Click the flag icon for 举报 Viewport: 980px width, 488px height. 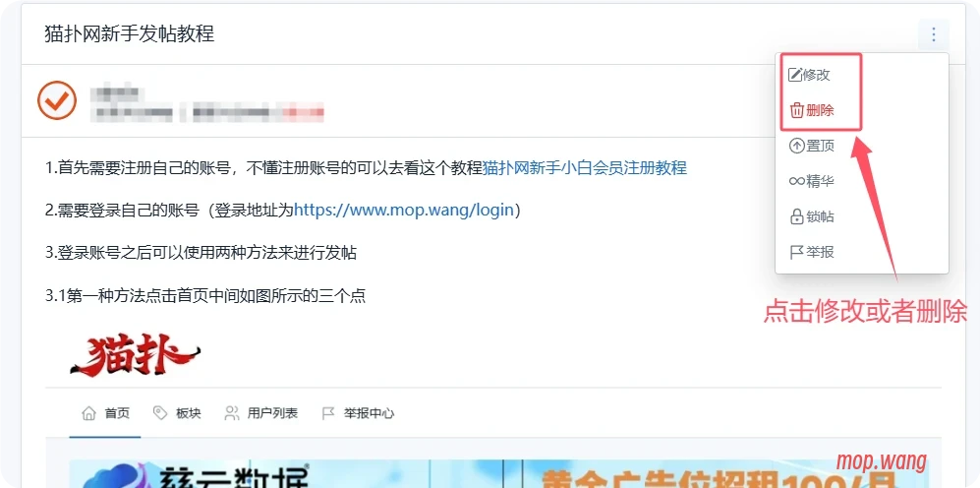coord(796,253)
